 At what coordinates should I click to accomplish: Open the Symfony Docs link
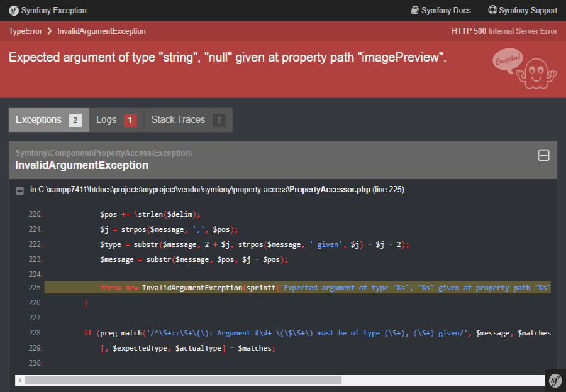445,11
